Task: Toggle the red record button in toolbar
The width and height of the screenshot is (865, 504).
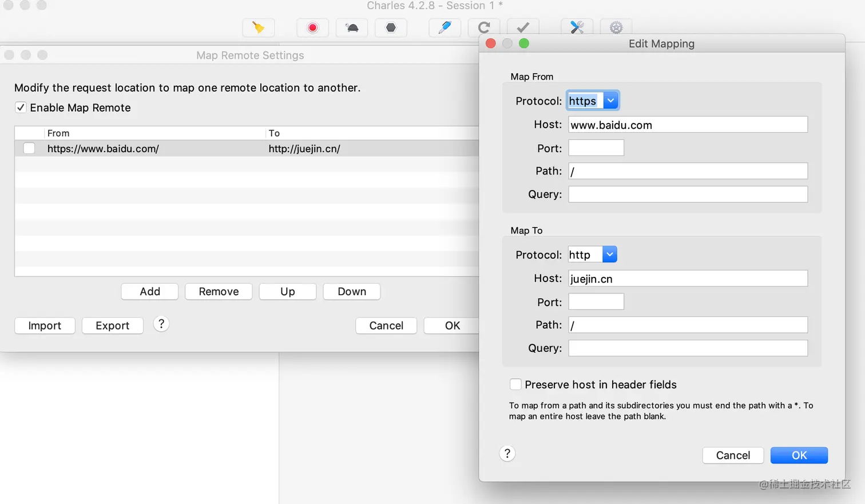Action: pyautogui.click(x=312, y=27)
